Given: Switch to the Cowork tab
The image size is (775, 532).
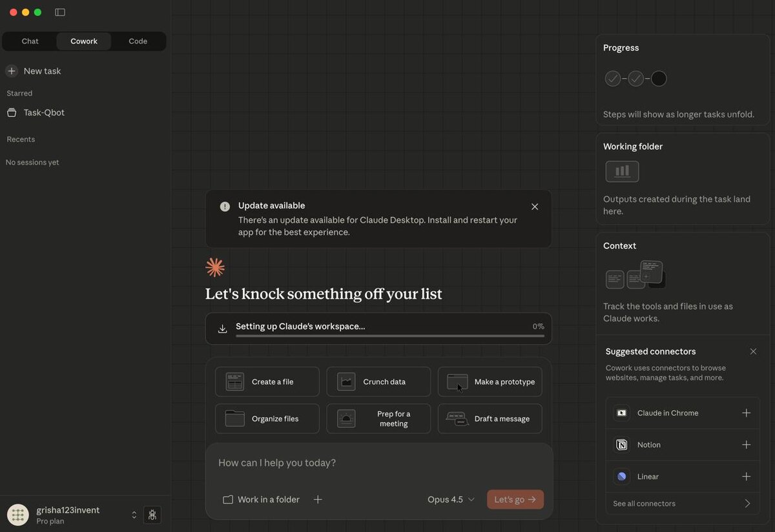Looking at the screenshot, I should tap(84, 41).
